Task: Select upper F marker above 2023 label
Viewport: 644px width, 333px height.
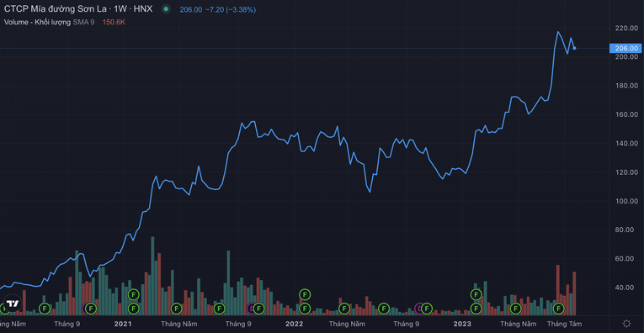Action: [x=476, y=294]
